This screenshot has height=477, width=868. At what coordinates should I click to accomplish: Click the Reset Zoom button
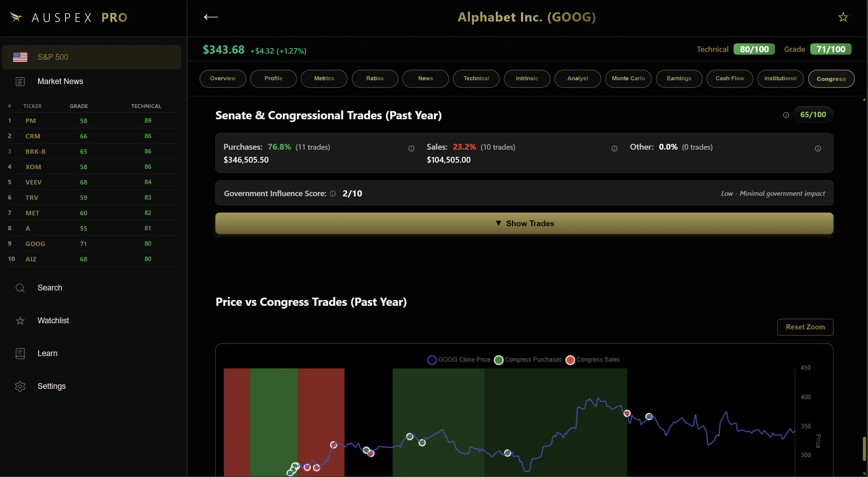tap(805, 327)
